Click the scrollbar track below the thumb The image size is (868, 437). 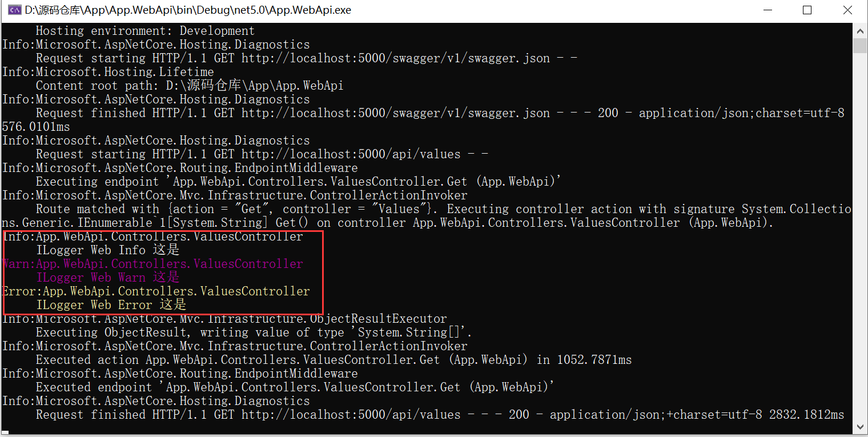[860, 228]
